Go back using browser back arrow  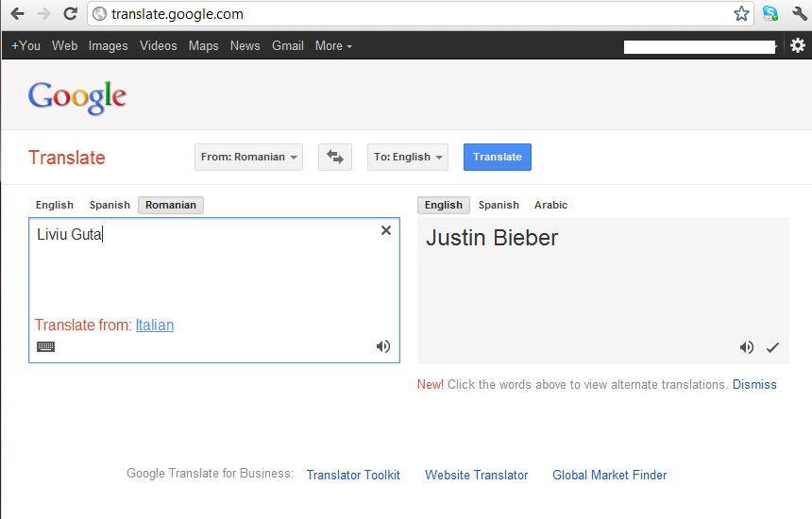click(17, 14)
